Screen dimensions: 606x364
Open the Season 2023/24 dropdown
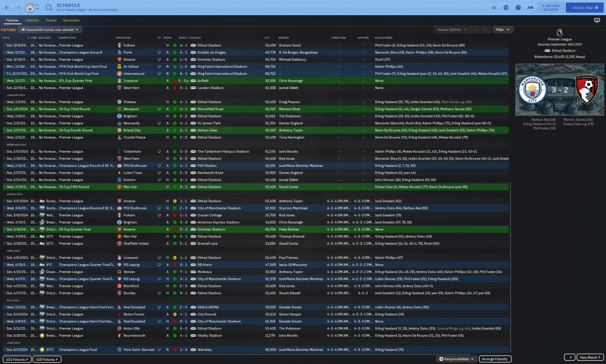coord(452,30)
